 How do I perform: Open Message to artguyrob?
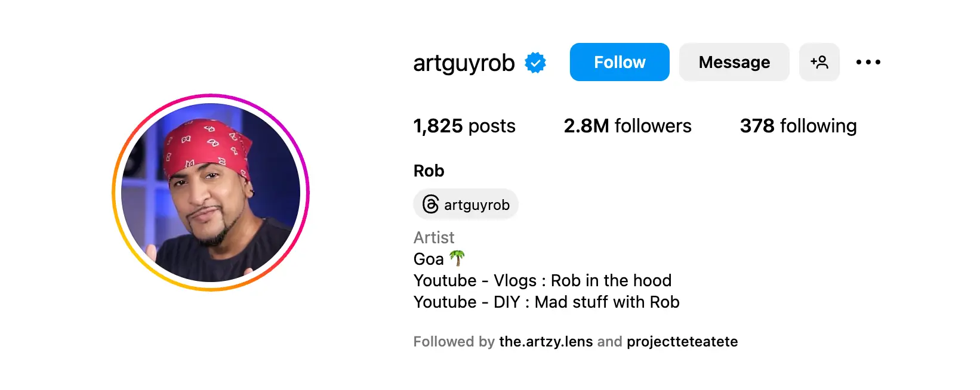tap(734, 62)
